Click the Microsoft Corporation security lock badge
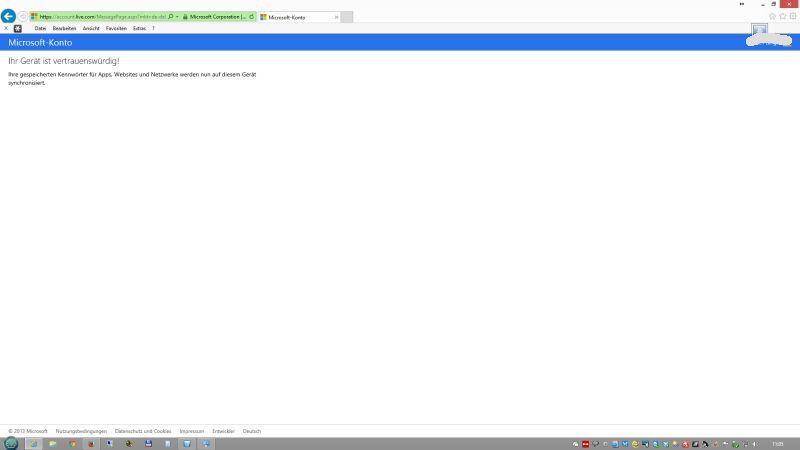The width and height of the screenshot is (800, 450). pyautogui.click(x=214, y=17)
